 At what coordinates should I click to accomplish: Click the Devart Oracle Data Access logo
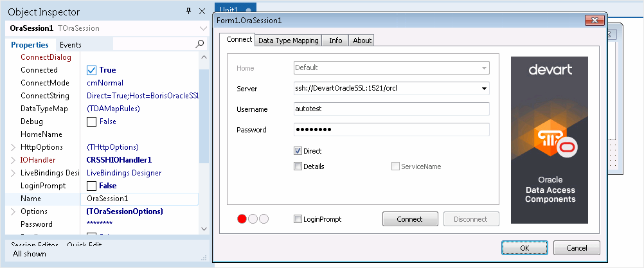550,140
